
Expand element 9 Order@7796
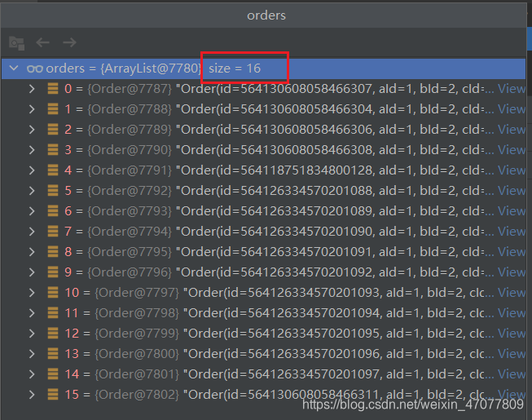click(x=32, y=272)
